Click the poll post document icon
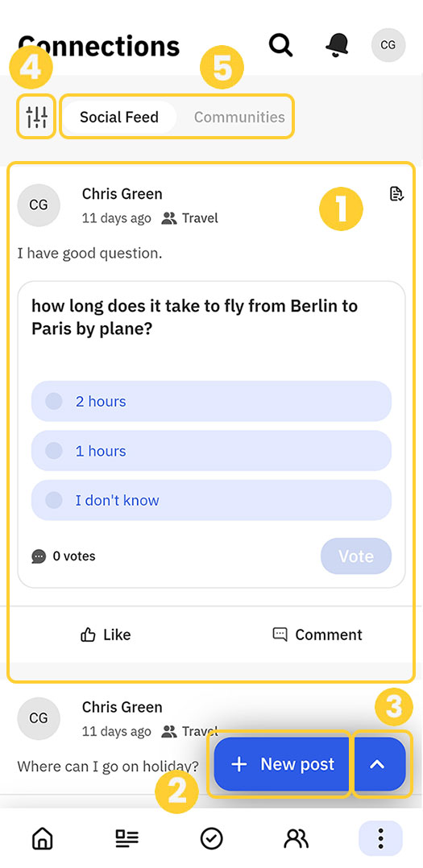 coord(396,194)
